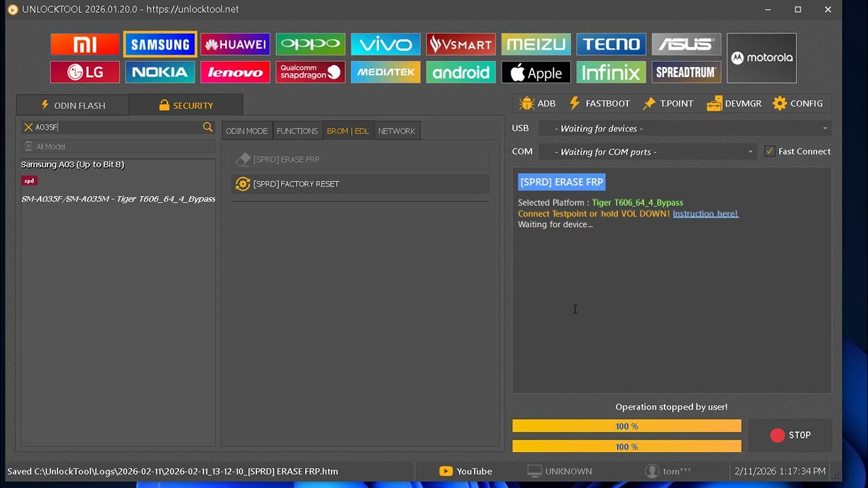Focus the model search field
The image size is (868, 488).
pos(118,127)
